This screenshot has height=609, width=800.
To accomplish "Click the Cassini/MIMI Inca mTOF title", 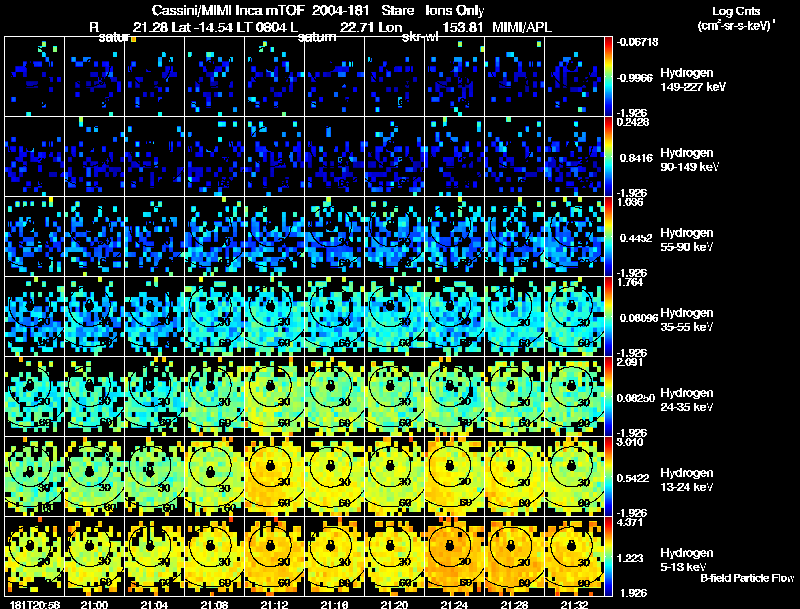I will [x=228, y=10].
